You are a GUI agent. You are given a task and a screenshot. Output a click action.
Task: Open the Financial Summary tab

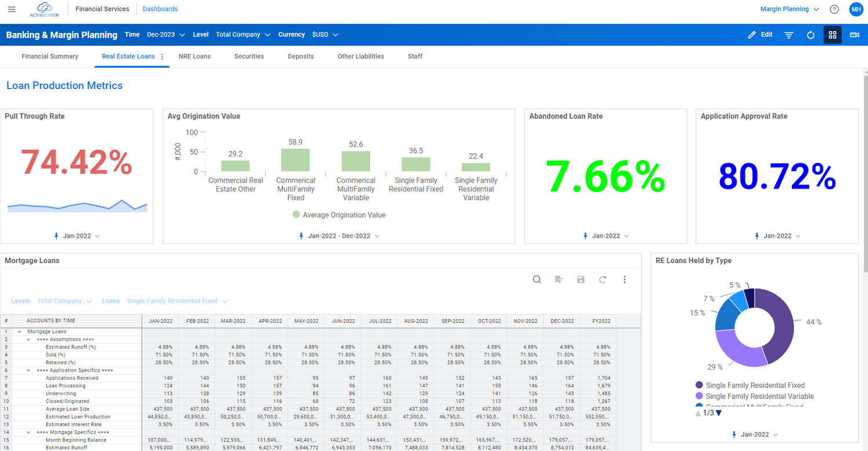[50, 56]
